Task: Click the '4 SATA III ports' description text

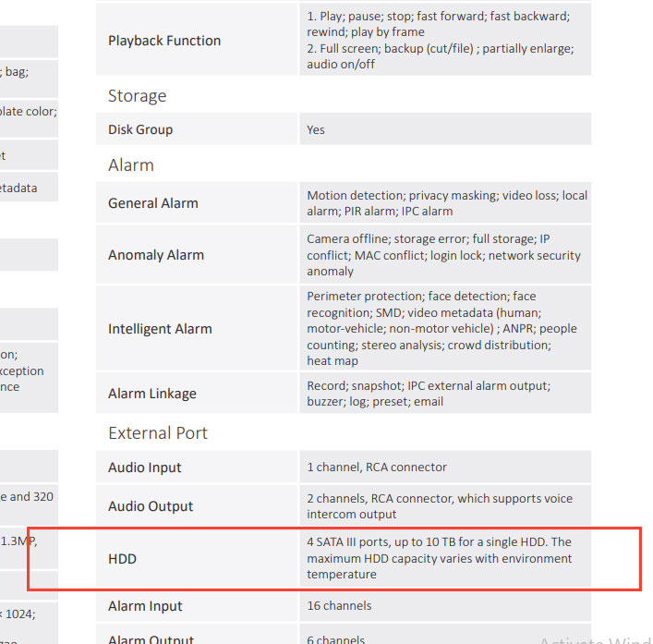Action: (441, 558)
